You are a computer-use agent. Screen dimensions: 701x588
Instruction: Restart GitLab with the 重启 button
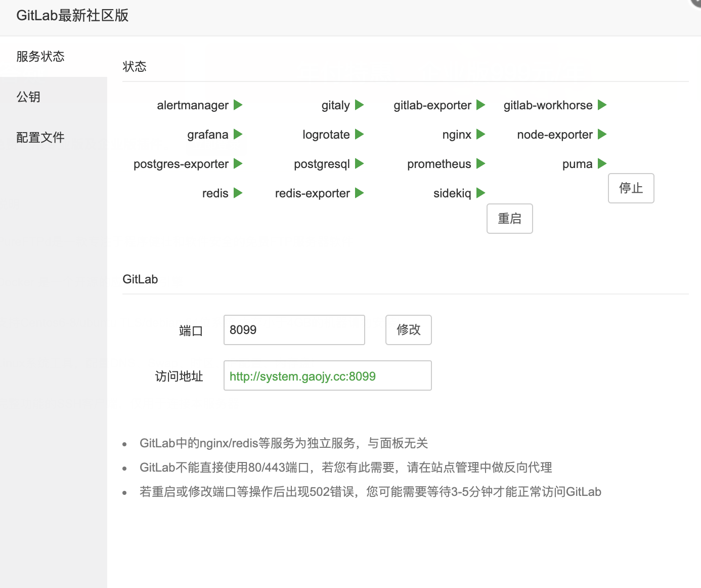pyautogui.click(x=510, y=219)
